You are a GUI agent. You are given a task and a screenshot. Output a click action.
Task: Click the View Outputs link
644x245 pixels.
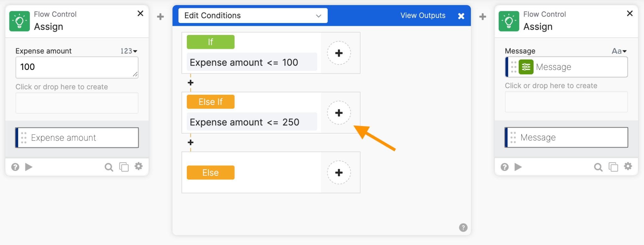(x=423, y=15)
